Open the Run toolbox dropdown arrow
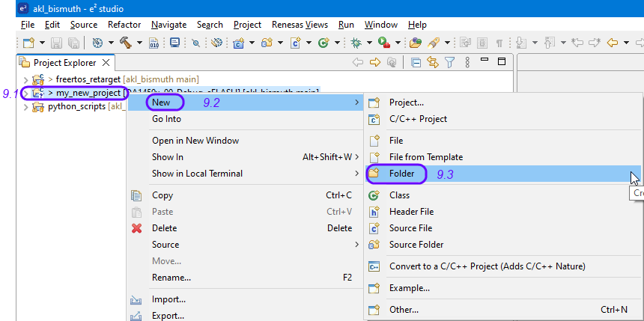This screenshot has width=644, height=321. click(398, 43)
